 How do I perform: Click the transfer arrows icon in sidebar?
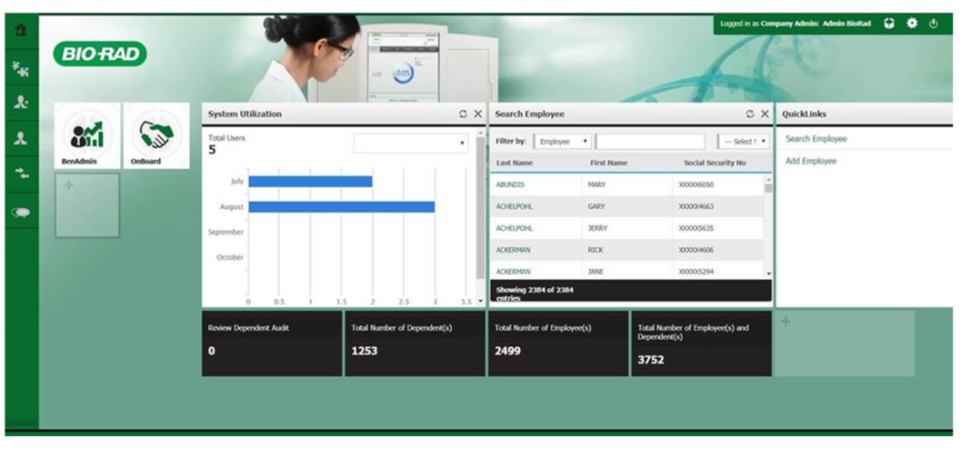pyautogui.click(x=20, y=175)
